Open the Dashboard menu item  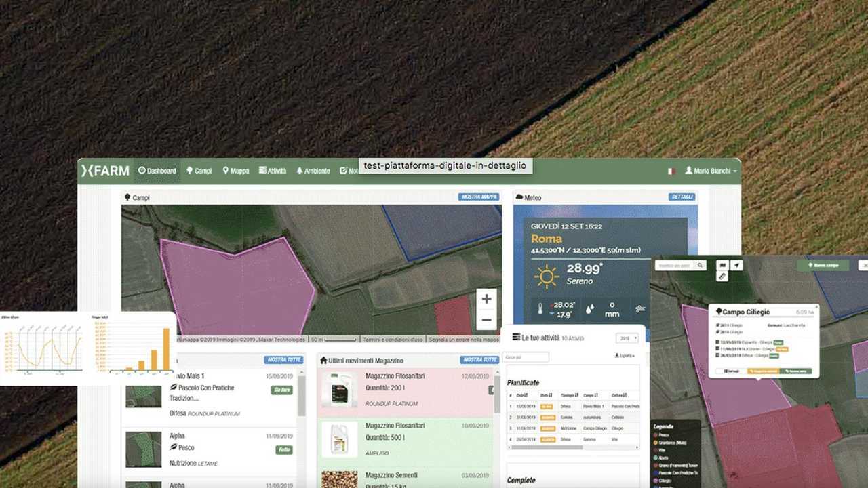pyautogui.click(x=157, y=171)
